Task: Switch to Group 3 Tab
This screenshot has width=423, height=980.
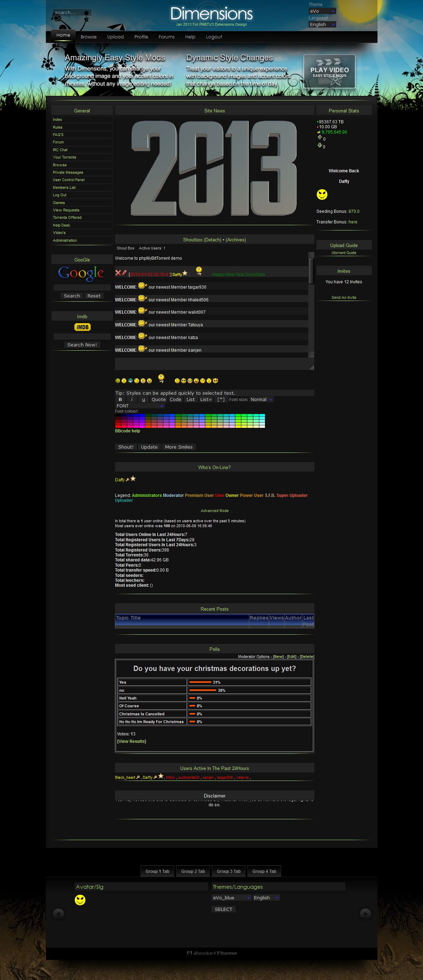Action: coord(229,871)
